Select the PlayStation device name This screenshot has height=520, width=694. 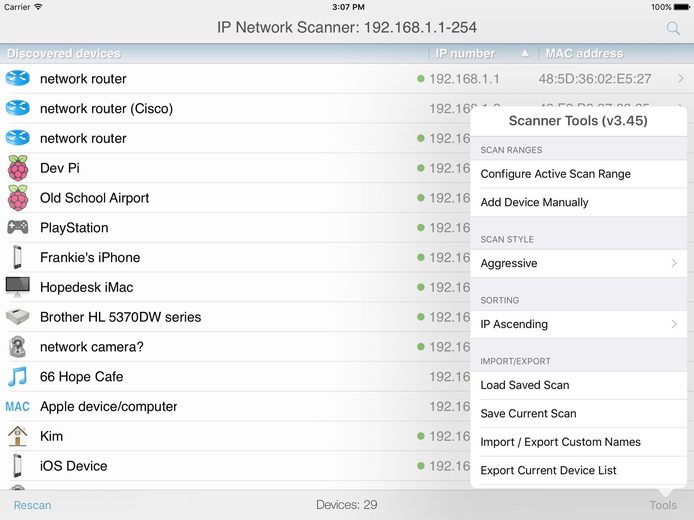tap(74, 227)
